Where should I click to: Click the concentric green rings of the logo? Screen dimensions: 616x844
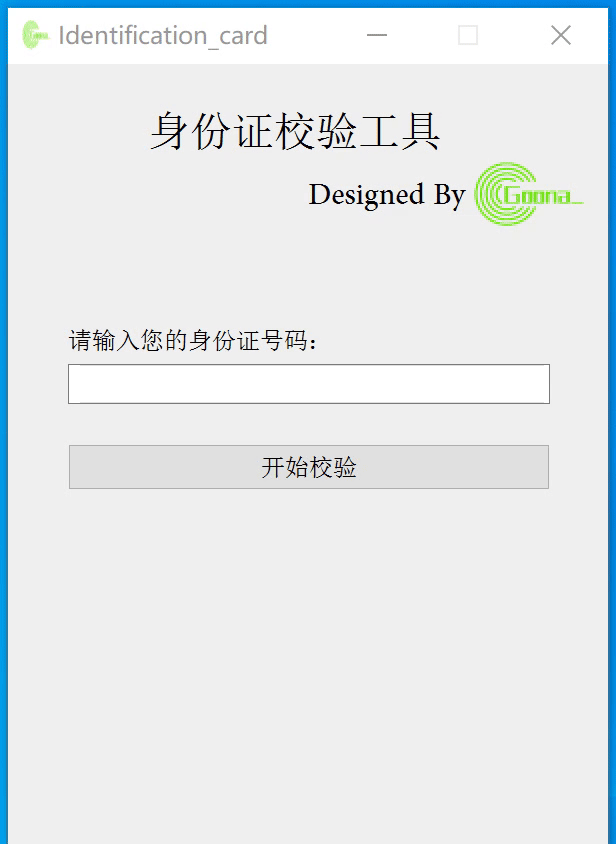498,194
